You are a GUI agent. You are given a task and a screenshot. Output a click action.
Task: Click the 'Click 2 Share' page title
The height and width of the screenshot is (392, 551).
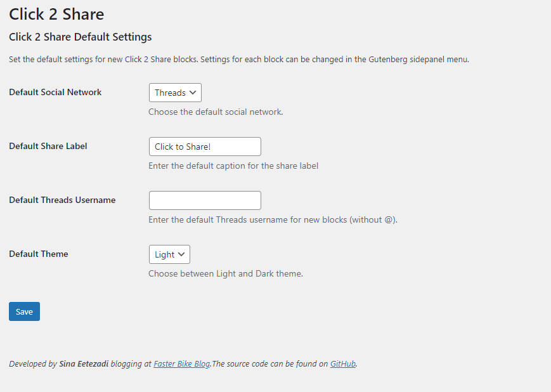[x=56, y=15]
